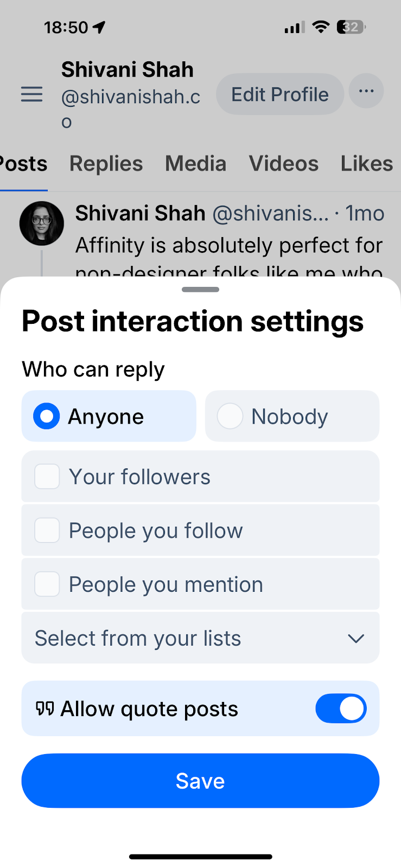Enable the People you mention checkbox

coord(47,584)
